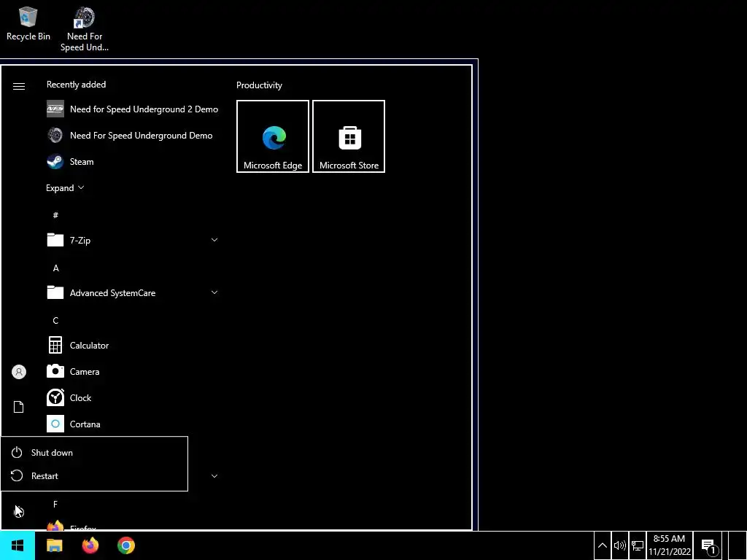Jump to the C letter section

pos(55,321)
